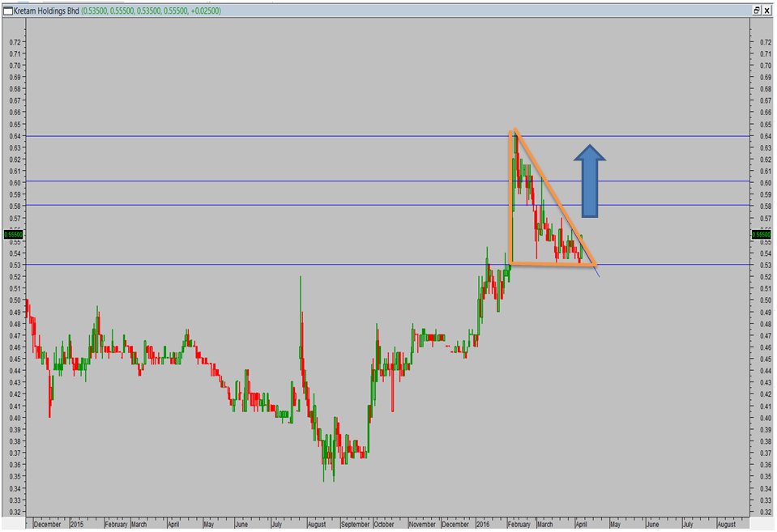Image resolution: width=777 pixels, height=532 pixels.
Task: Click the chart application icon in the title bar
Action: [x=8, y=10]
